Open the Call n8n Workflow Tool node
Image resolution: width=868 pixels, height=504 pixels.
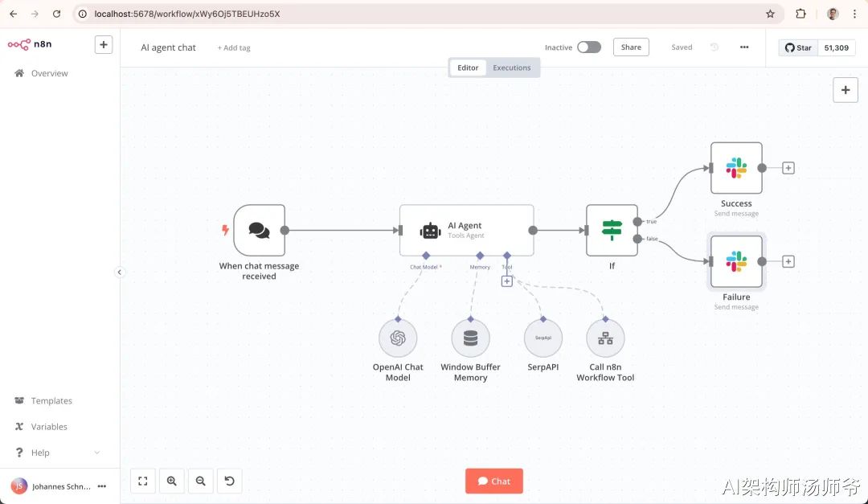click(605, 338)
